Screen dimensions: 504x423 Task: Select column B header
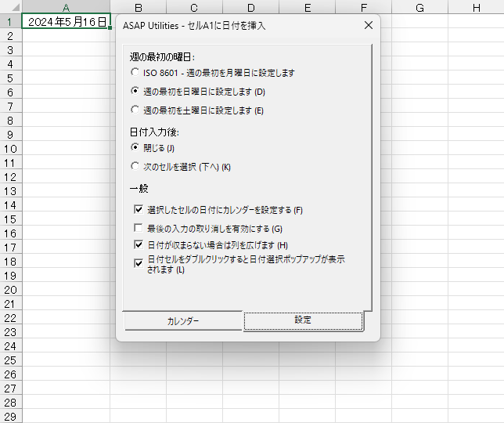point(139,7)
